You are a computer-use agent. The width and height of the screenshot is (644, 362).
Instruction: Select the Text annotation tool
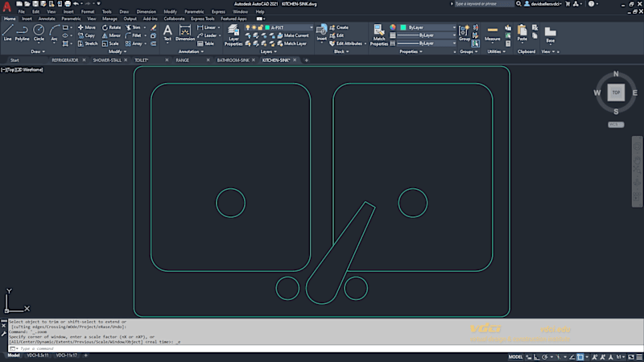(x=167, y=33)
